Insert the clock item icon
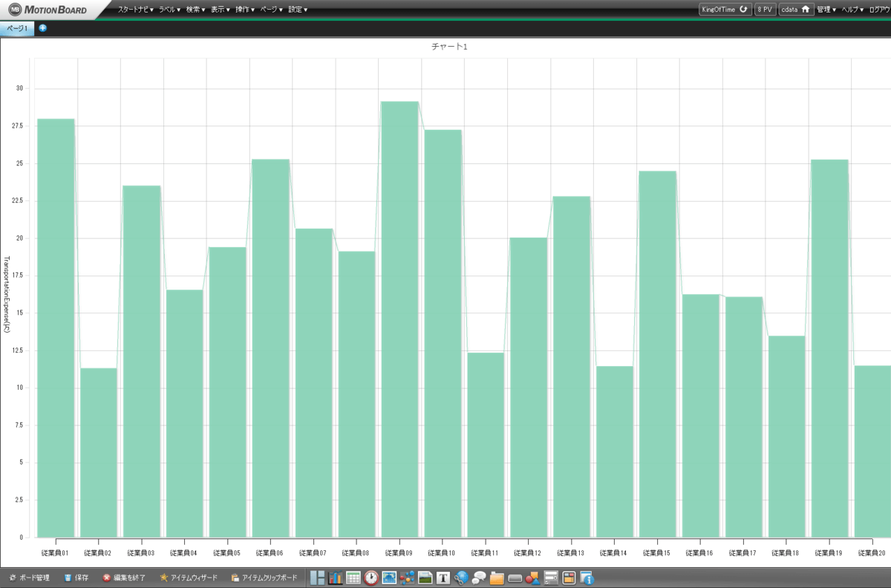 pyautogui.click(x=371, y=578)
